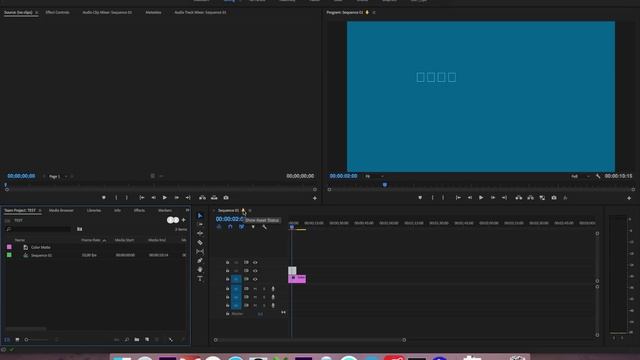Image resolution: width=640 pixels, height=360 pixels.
Task: Open Program Sequence 01 panel menu
Action: pos(374,13)
